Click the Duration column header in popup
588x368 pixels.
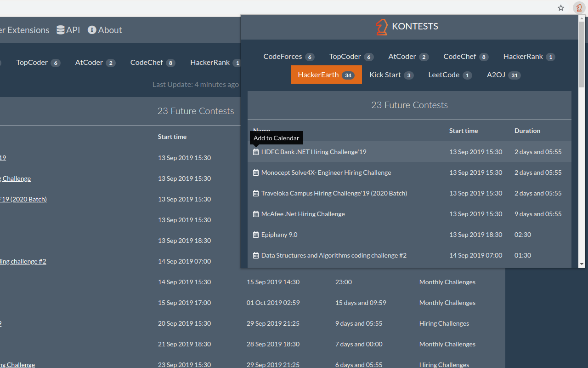pos(527,131)
